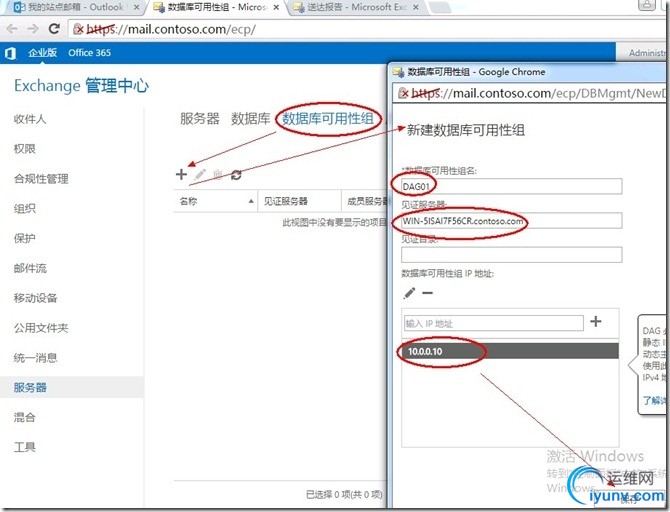Click the 成员服务器 column header

tap(364, 201)
